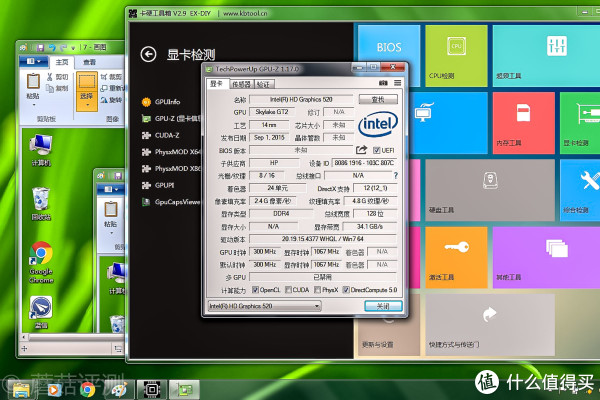Open the Intel(R) HD Graphics 520 dropdown

264,306
